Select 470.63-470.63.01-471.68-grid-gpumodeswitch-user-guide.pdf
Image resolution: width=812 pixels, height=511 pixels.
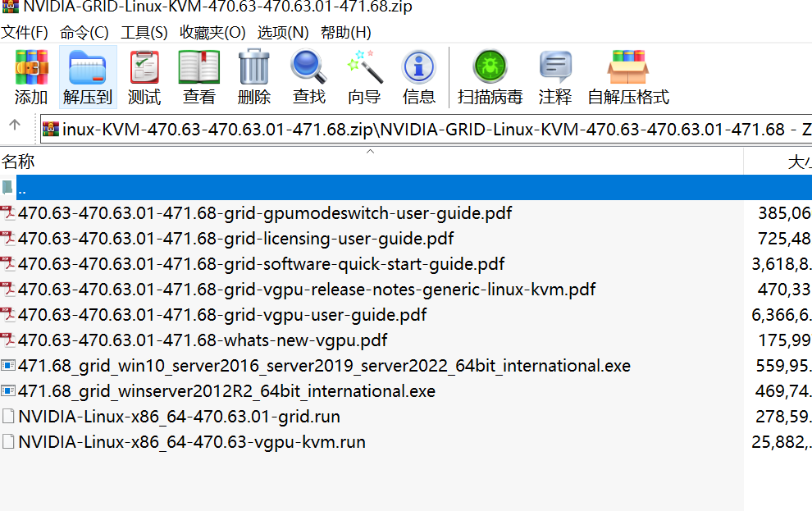tap(265, 213)
